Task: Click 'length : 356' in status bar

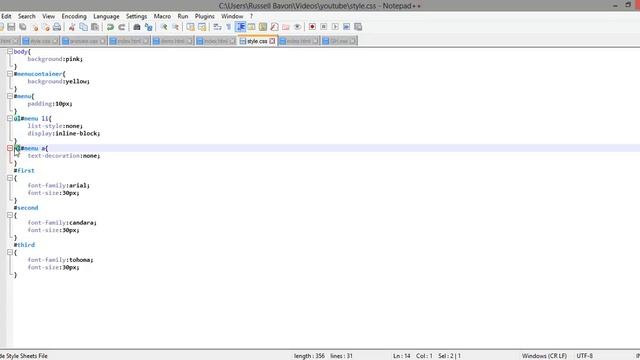Action: point(309,356)
